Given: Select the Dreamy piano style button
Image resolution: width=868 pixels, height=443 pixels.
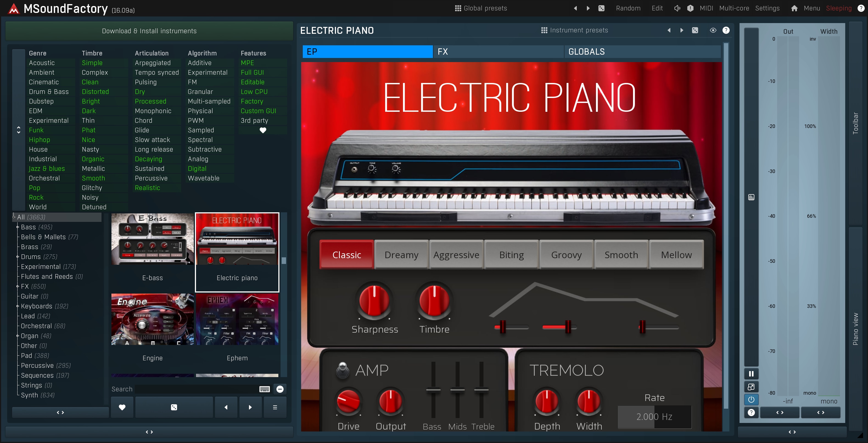Looking at the screenshot, I should 401,255.
